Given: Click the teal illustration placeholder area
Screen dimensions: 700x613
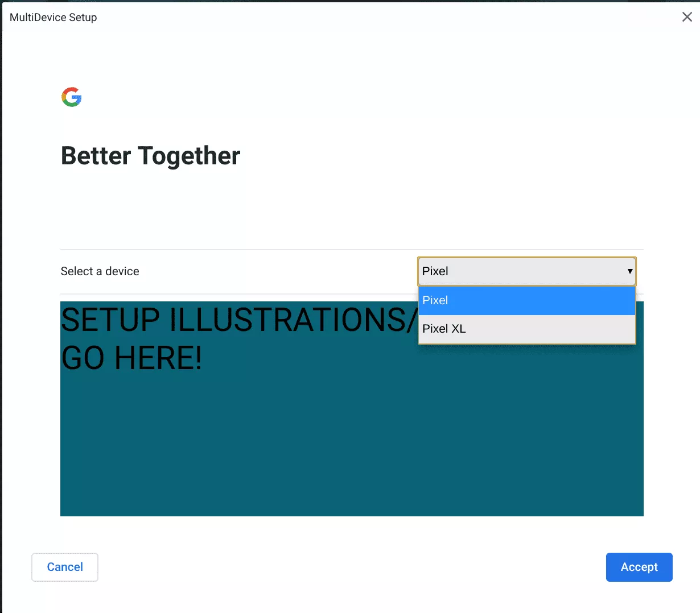Looking at the screenshot, I should point(352,444).
